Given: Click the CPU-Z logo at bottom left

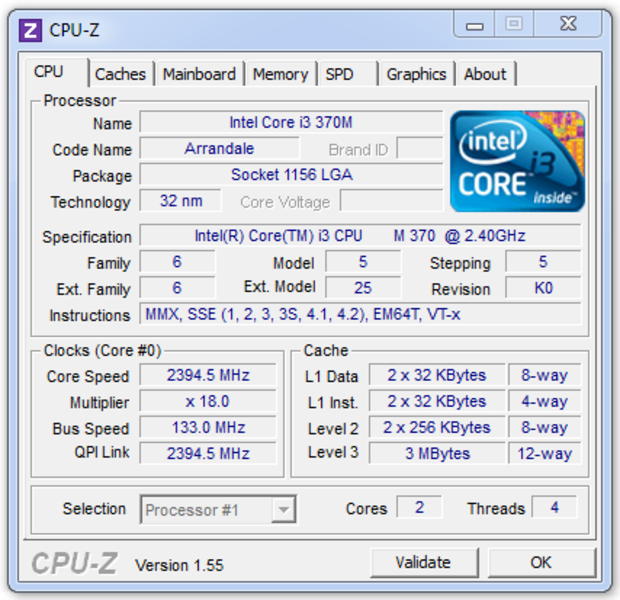Looking at the screenshot, I should coord(74,563).
